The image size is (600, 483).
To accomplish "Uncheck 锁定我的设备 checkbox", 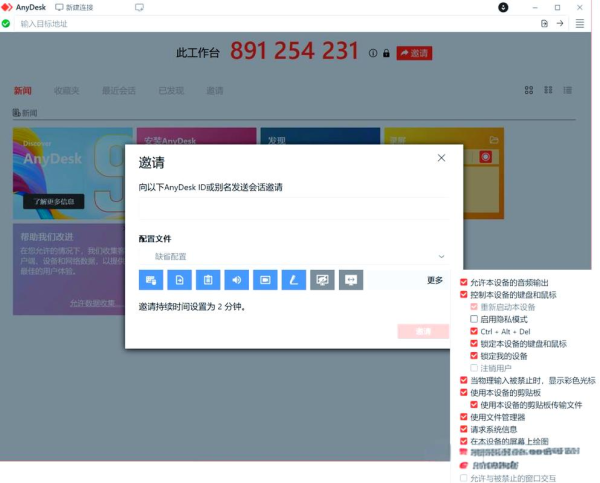I will tap(474, 356).
